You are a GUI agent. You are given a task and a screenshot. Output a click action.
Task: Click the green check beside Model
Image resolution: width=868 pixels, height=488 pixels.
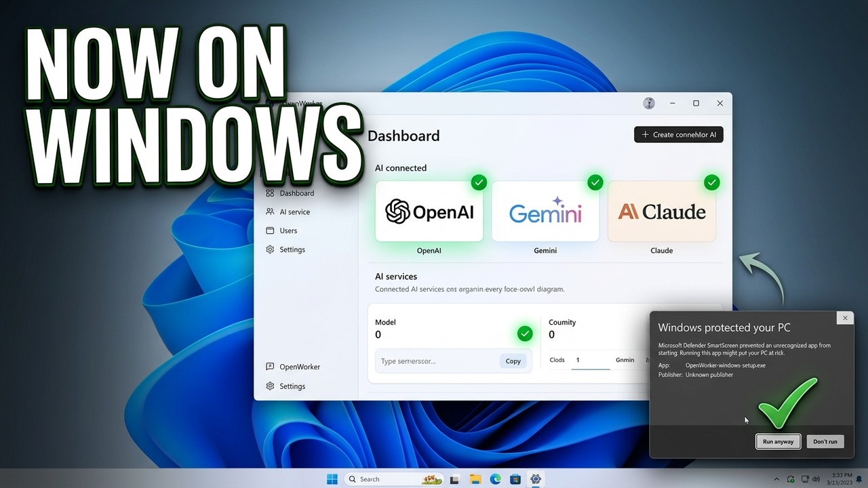coord(525,333)
